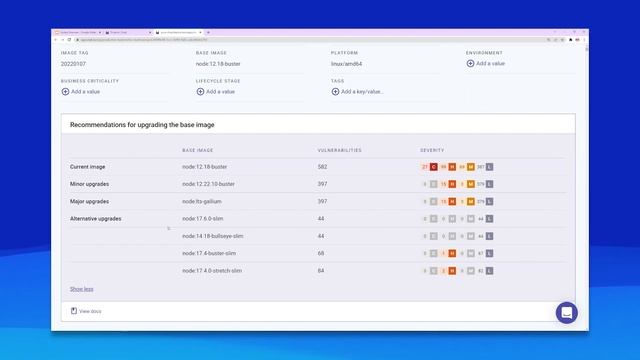
Task: Click the plus icon under Business Criticality
Action: (x=65, y=92)
